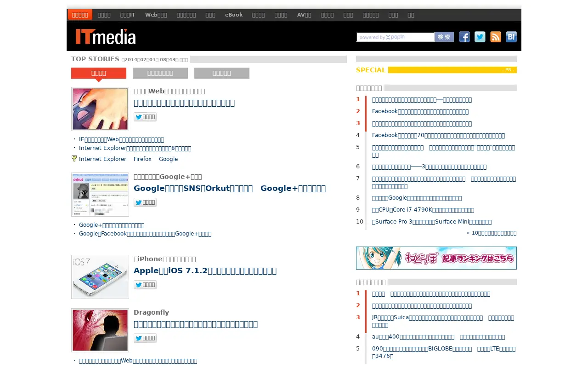This screenshot has height=368, width=588.
Task: Open the » 10 more-rankings link
Action: (x=492, y=233)
